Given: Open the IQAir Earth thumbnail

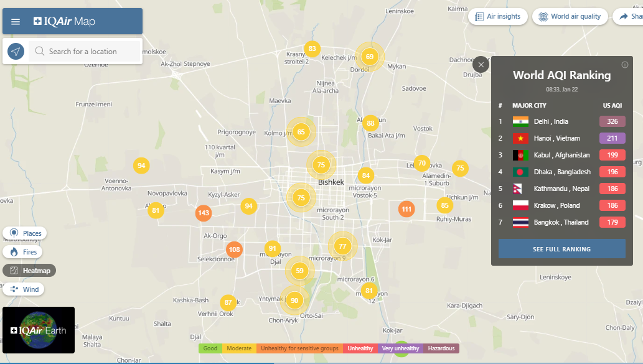Looking at the screenshot, I should click(39, 330).
